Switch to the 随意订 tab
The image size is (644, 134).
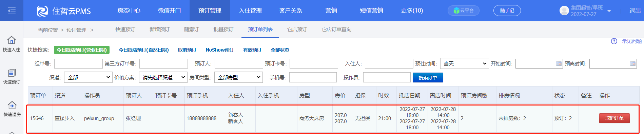point(191,30)
